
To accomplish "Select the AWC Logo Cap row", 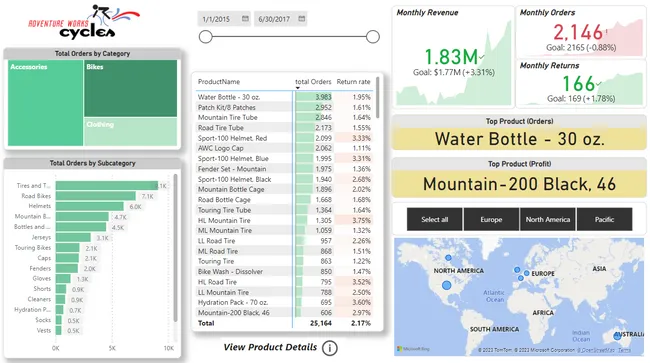I will [284, 148].
